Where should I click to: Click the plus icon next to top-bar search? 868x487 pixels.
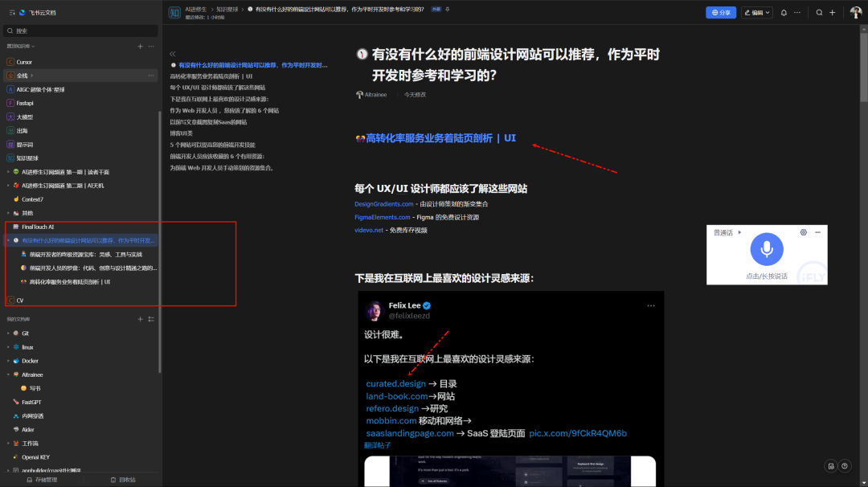pyautogui.click(x=832, y=12)
